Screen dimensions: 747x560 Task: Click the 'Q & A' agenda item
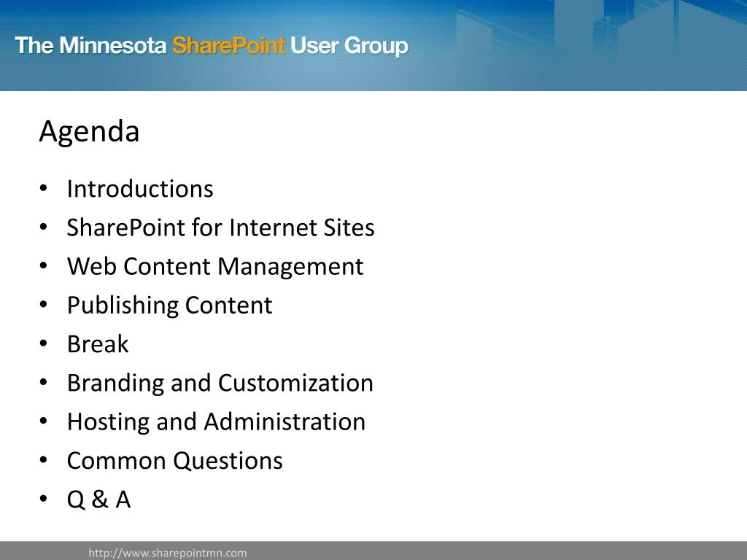(x=98, y=499)
